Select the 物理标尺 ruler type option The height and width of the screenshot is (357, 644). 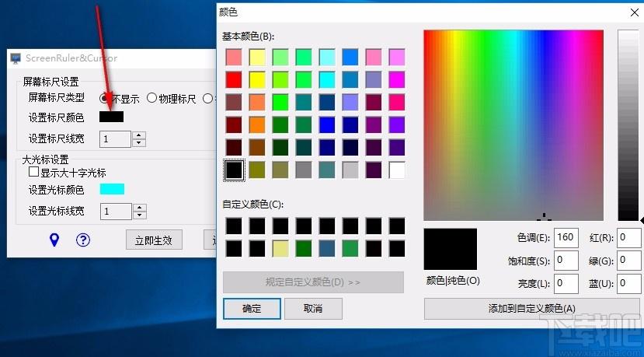[x=152, y=99]
